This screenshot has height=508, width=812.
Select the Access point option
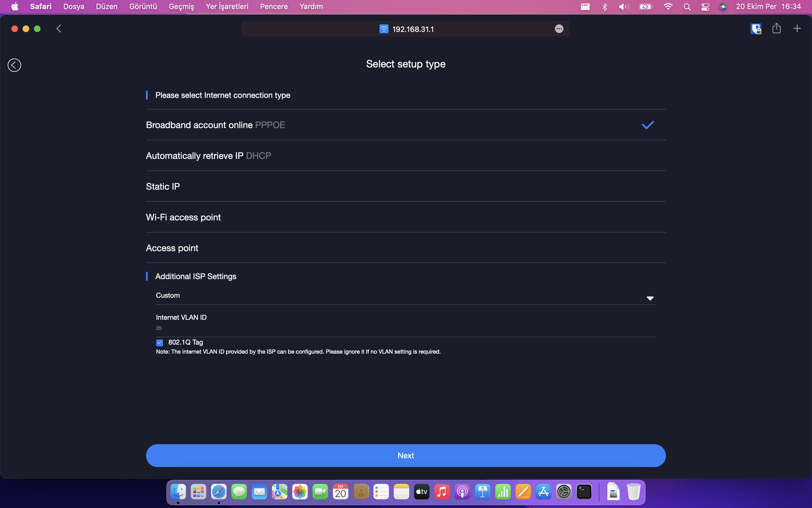pos(406,248)
